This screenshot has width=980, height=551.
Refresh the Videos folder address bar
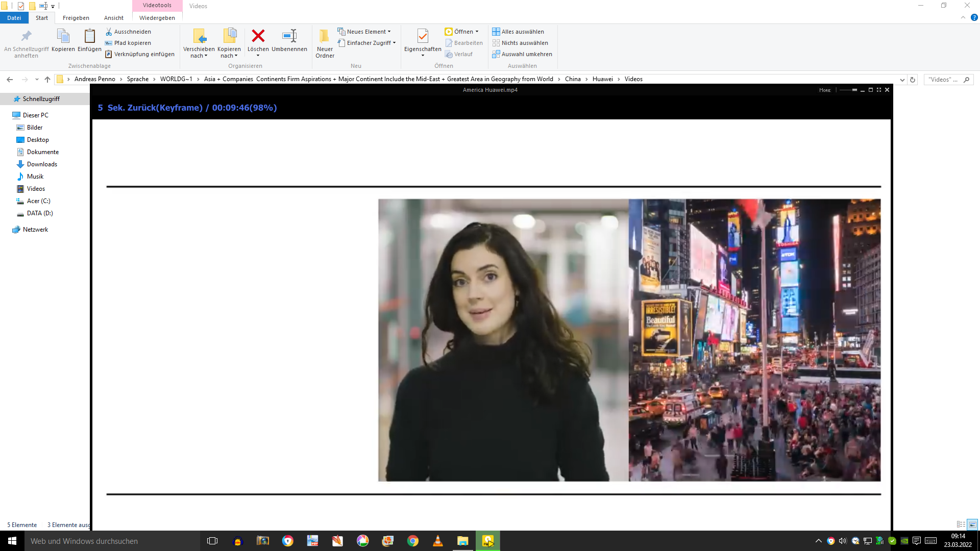913,80
